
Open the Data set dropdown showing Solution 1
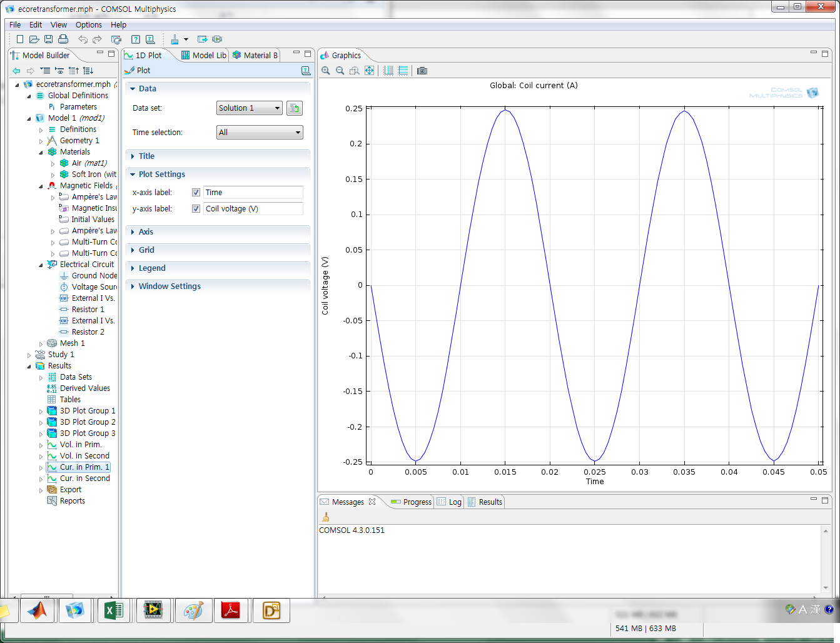pyautogui.click(x=249, y=108)
